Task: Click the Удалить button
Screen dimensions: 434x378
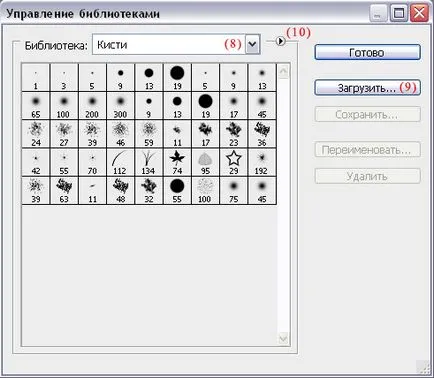Action: pos(367,176)
